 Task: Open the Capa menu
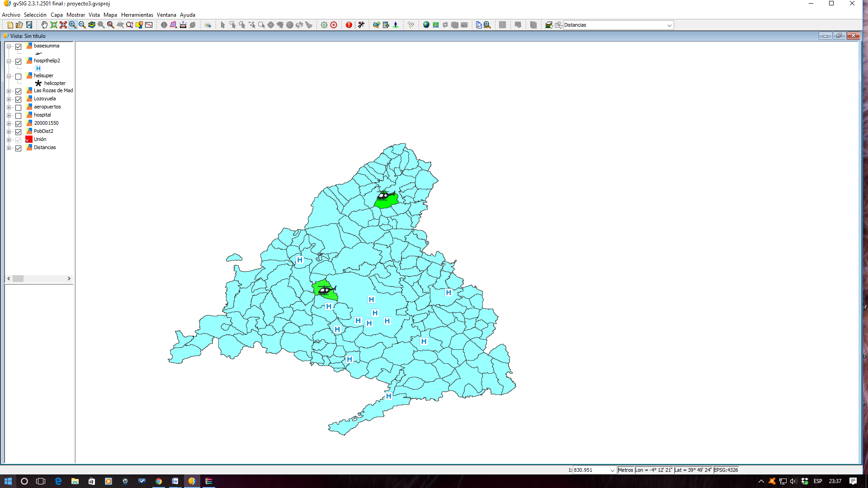pyautogui.click(x=57, y=15)
